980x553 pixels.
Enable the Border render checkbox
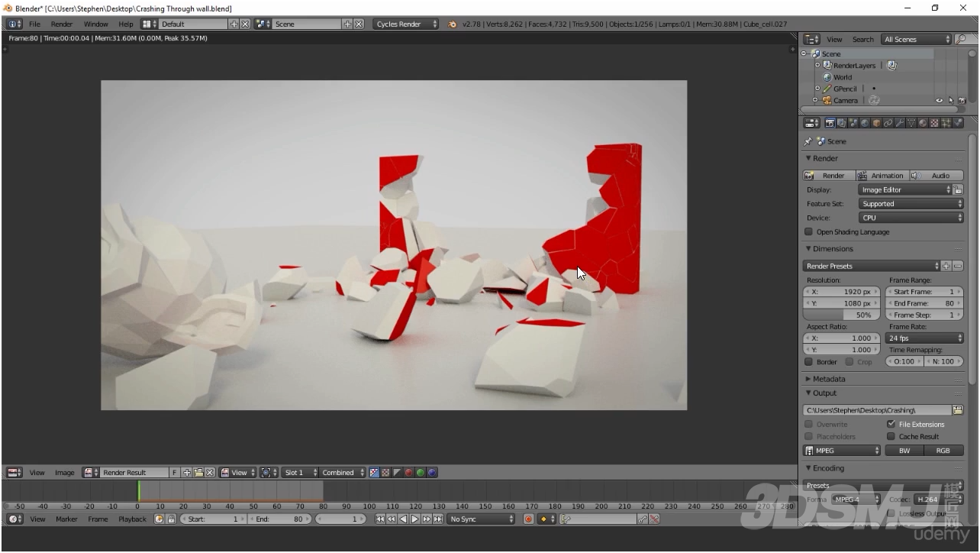tap(809, 362)
